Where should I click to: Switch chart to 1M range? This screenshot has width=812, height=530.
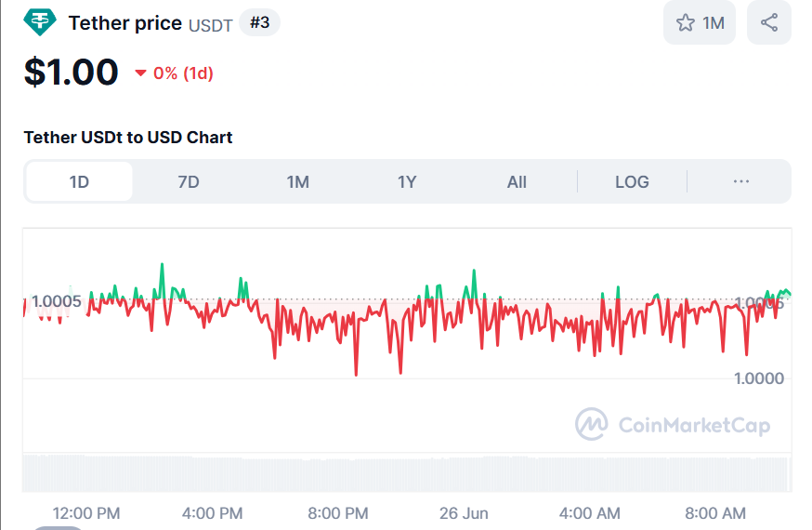click(x=298, y=182)
